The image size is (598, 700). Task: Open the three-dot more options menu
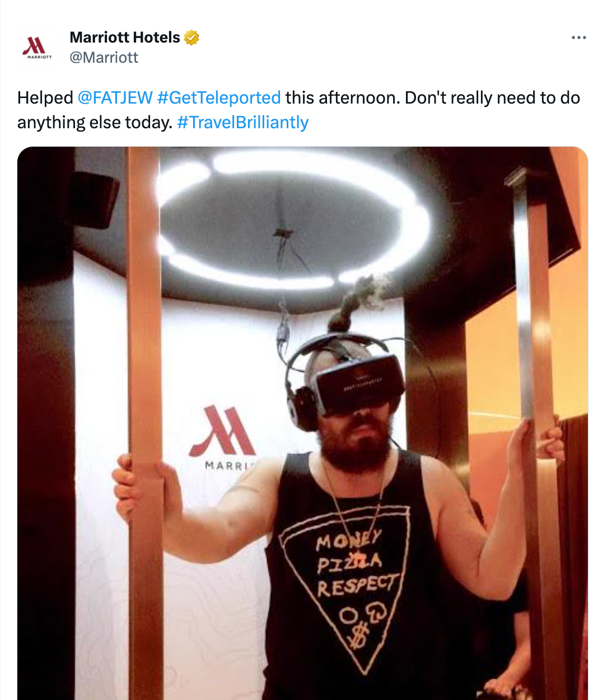pos(578,38)
